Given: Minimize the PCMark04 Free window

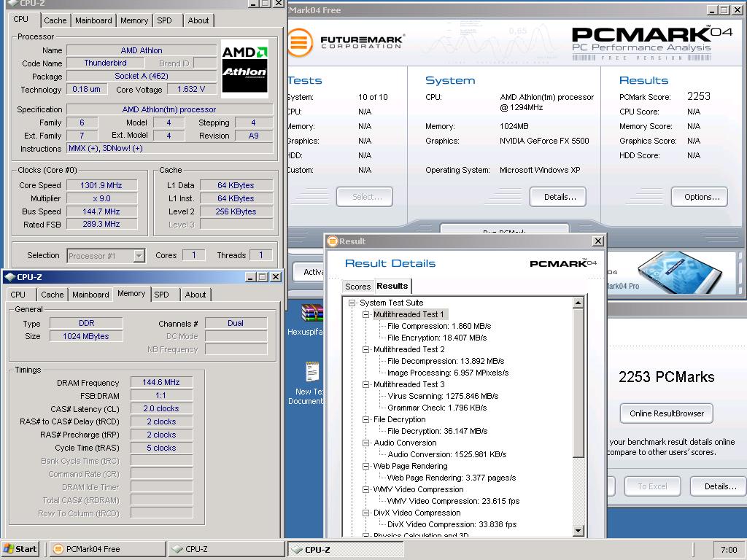Looking at the screenshot, I should (x=712, y=9).
